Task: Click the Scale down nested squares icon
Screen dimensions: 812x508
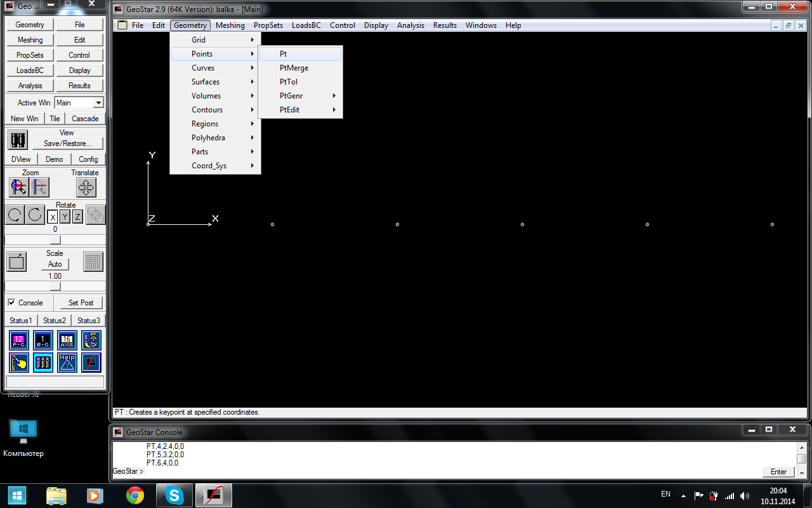Action: click(93, 262)
